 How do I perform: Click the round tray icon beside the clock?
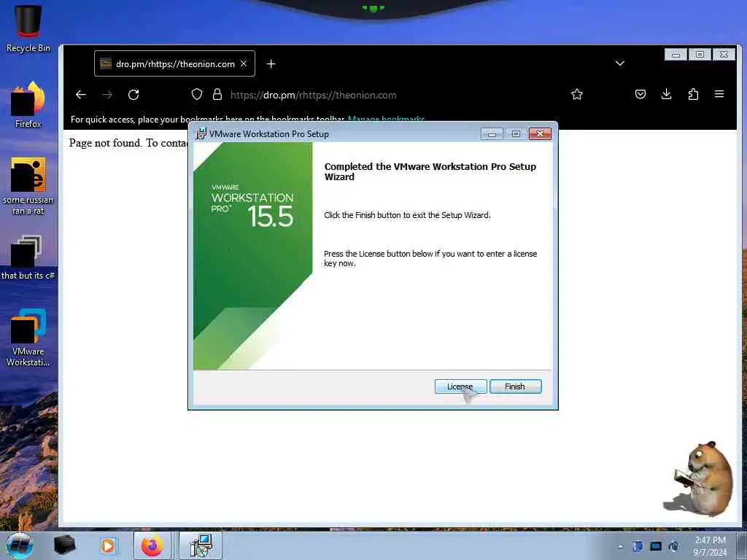pyautogui.click(x=673, y=546)
